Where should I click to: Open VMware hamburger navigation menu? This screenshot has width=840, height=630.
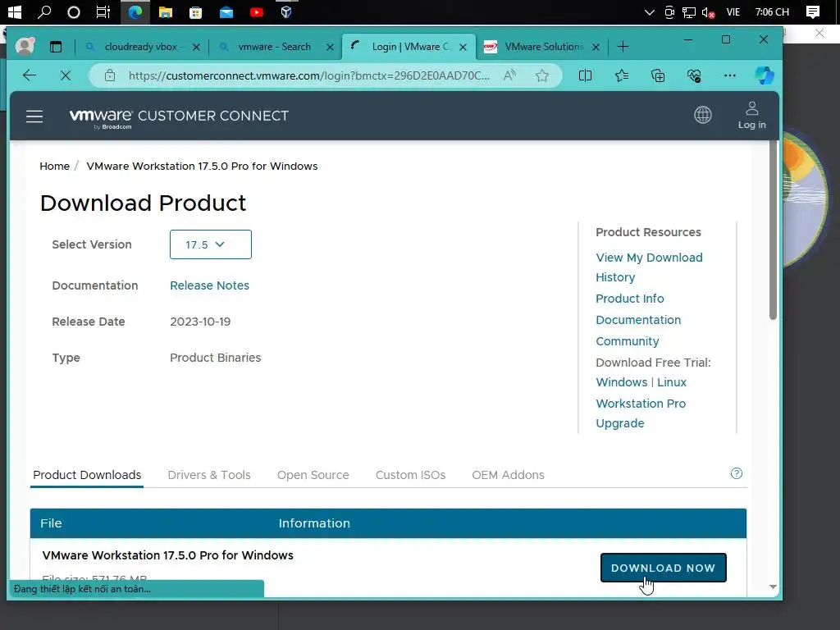[x=34, y=116]
